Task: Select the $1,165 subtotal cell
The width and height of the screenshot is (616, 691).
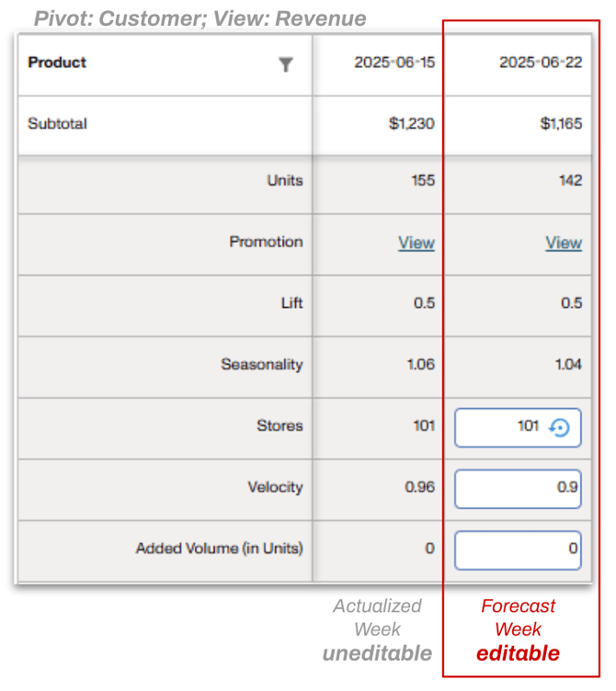Action: 561,123
